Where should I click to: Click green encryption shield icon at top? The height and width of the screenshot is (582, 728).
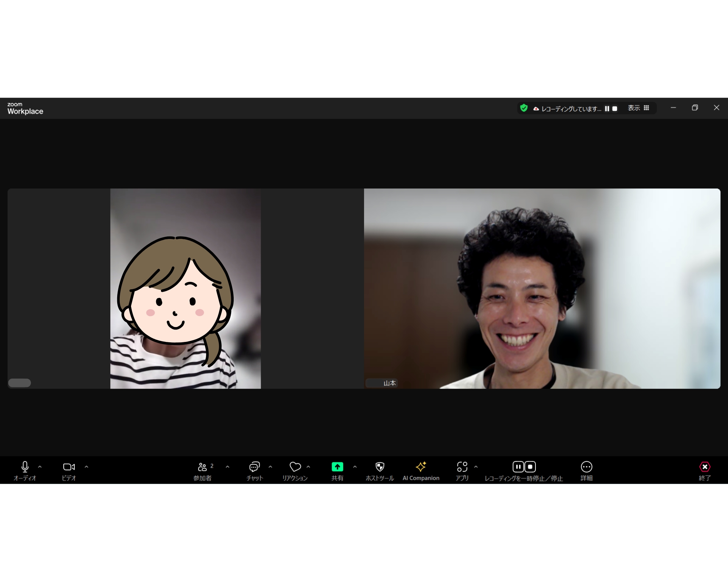click(524, 108)
